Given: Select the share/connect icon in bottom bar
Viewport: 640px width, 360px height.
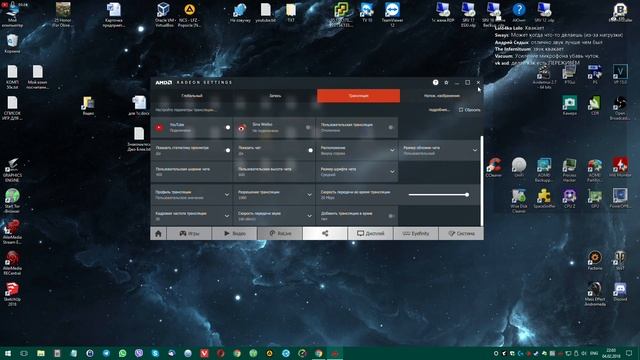Looking at the screenshot, I should [325, 233].
